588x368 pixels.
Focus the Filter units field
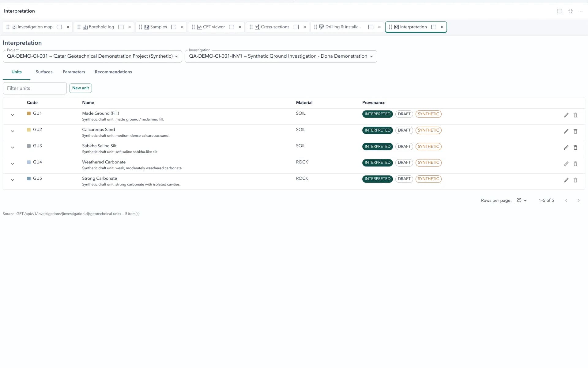35,88
